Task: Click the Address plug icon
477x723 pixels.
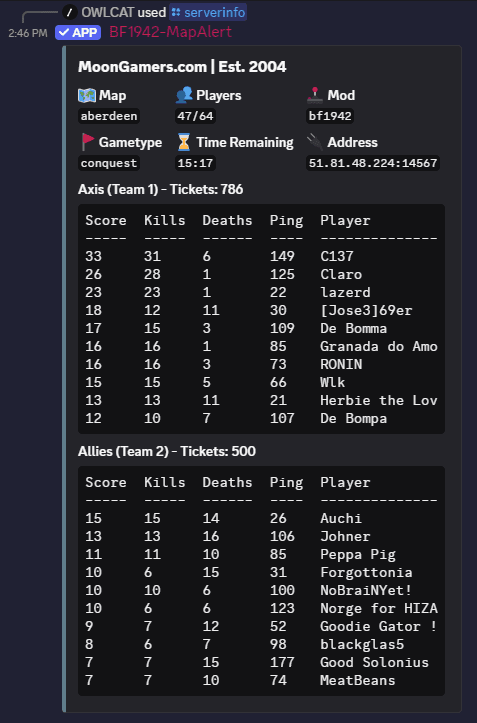Action: tap(315, 142)
